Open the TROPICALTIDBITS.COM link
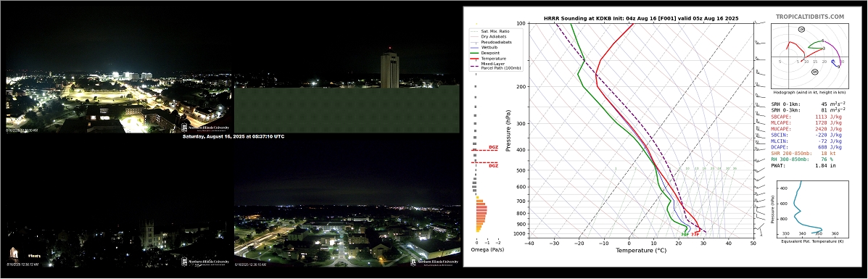Image resolution: width=868 pixels, height=279 pixels. click(809, 17)
